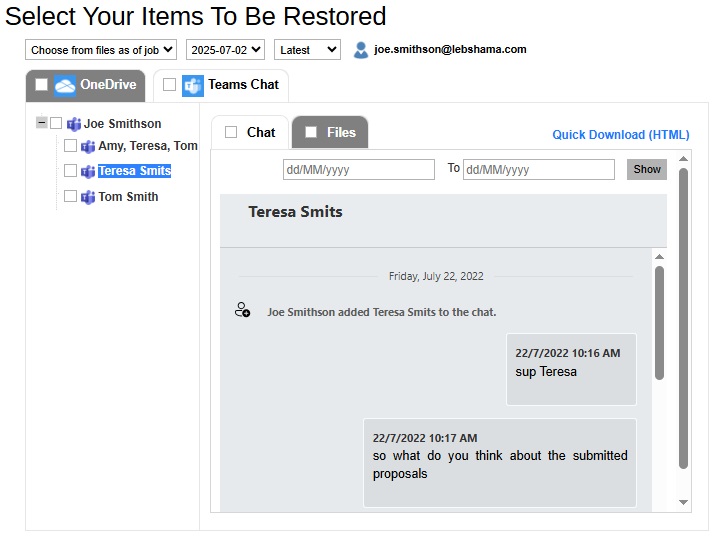Select the Chat tab
The height and width of the screenshot is (540, 720).
coord(261,132)
